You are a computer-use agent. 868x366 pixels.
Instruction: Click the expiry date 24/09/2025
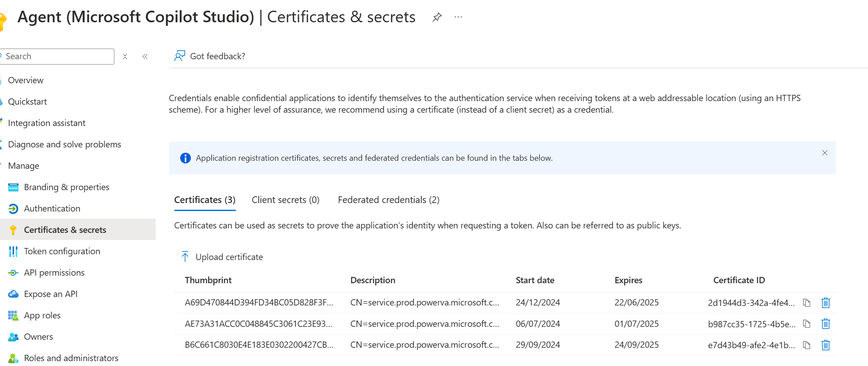click(637, 345)
